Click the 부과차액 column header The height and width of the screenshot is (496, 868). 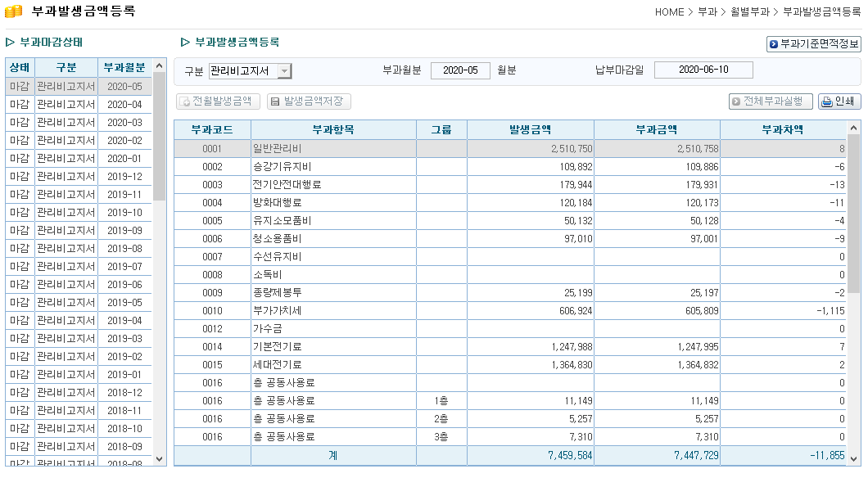point(783,129)
